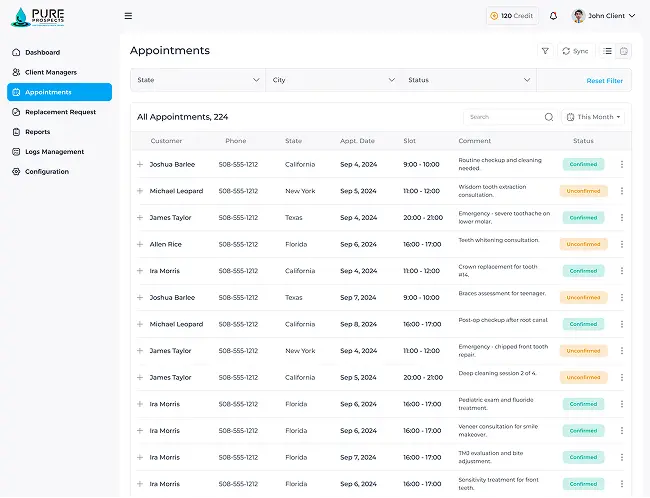Open the State filter dropdown

coord(197,80)
